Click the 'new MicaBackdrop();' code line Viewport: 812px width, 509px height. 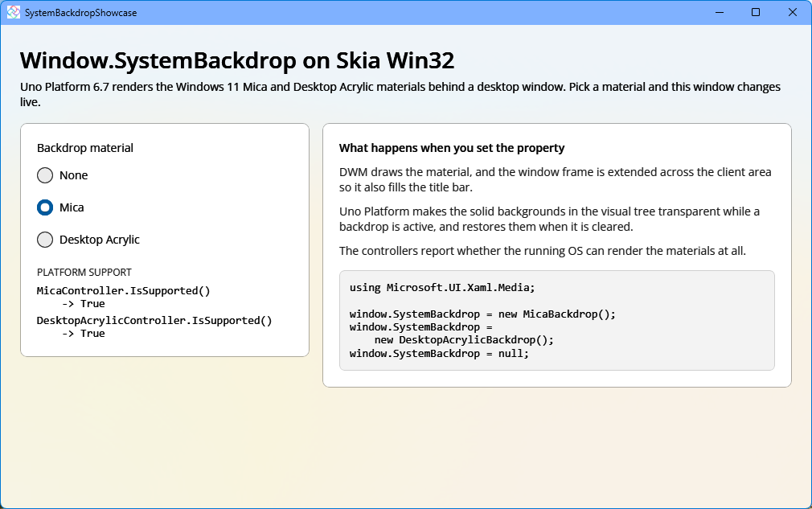point(482,314)
